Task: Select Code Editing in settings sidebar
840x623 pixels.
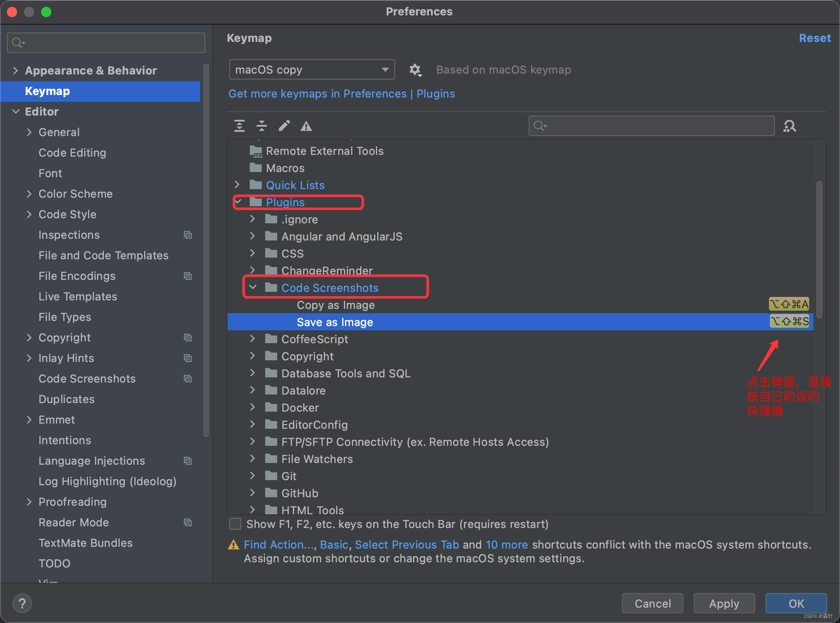Action: pos(72,153)
